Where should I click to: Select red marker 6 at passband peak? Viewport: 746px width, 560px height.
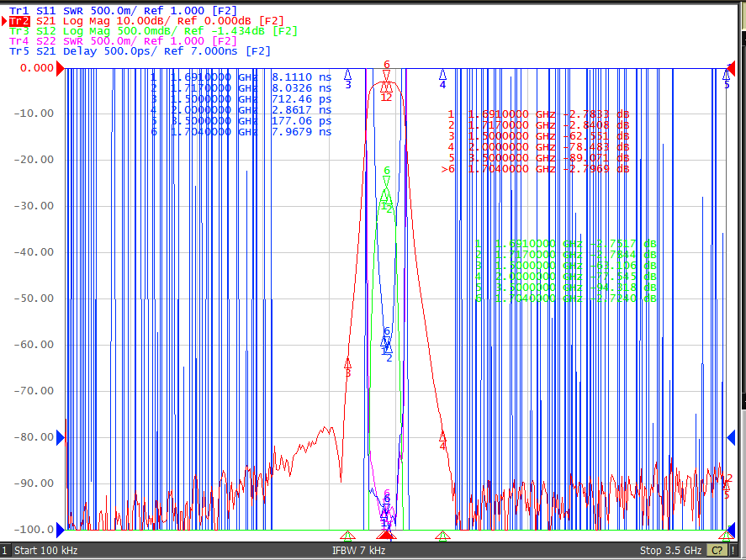point(387,77)
